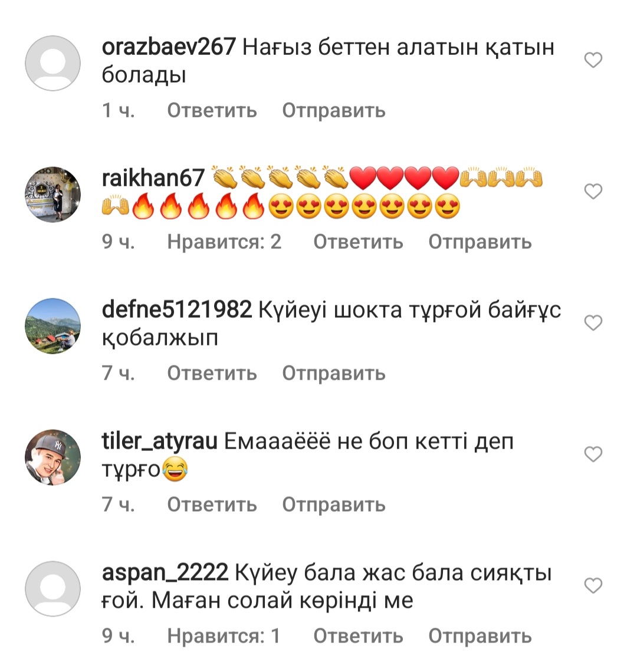Like the comment by orazbaev267
The image size is (637, 672).
click(x=593, y=60)
